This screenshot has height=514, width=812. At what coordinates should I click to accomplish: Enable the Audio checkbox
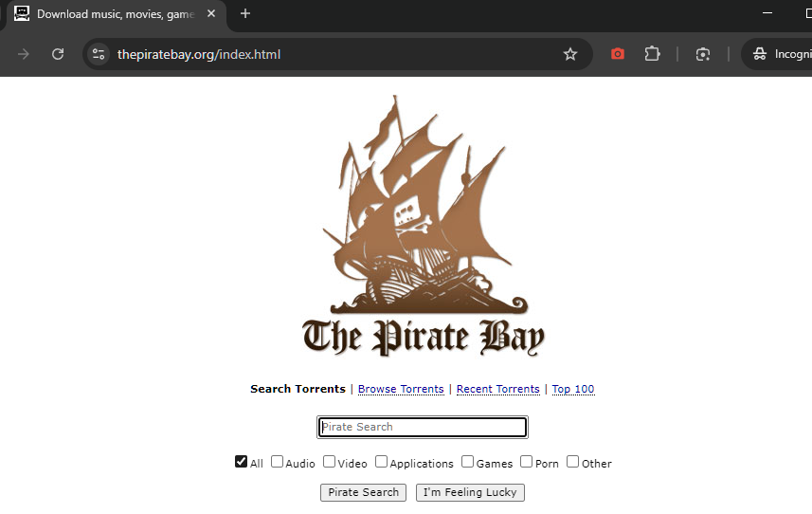tap(277, 461)
